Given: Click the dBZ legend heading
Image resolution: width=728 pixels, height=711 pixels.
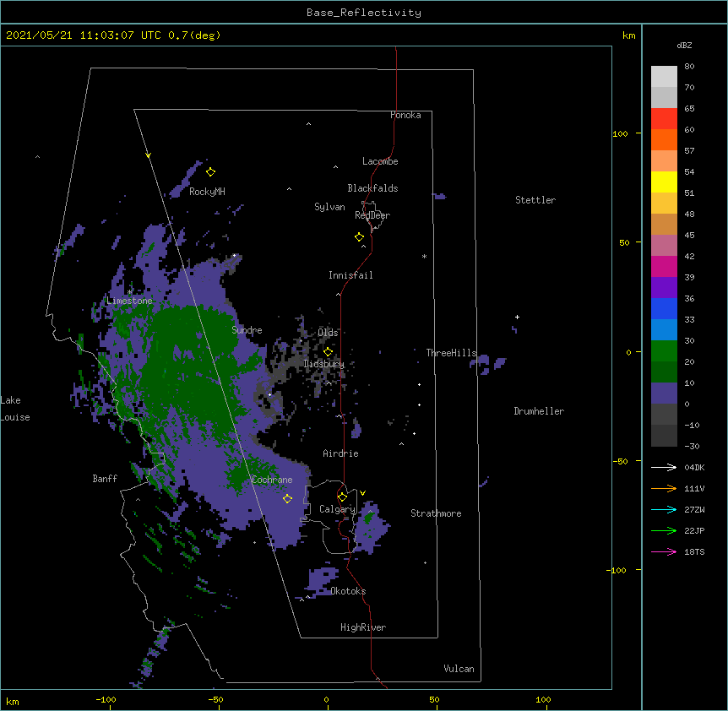Looking at the screenshot, I should point(684,45).
